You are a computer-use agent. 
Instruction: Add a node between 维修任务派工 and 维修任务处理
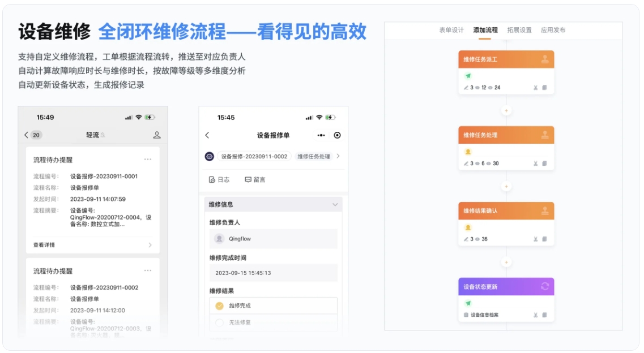click(x=506, y=110)
